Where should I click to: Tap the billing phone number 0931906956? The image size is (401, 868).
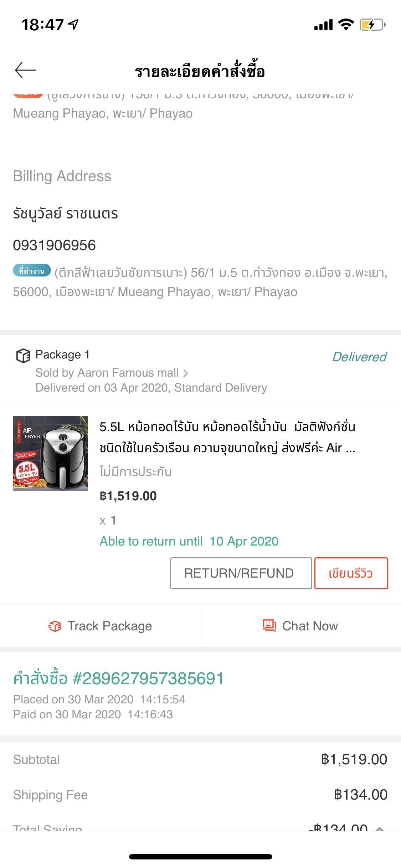(x=55, y=245)
